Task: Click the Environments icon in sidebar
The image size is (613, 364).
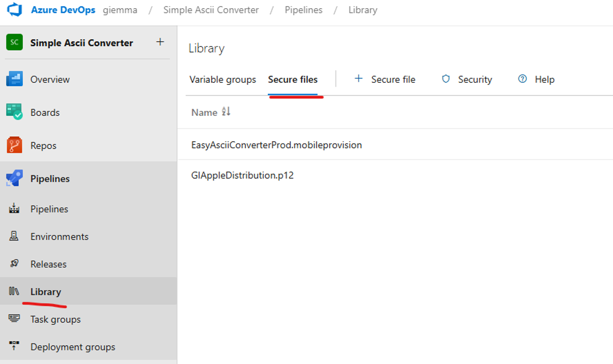Action: pyautogui.click(x=14, y=237)
